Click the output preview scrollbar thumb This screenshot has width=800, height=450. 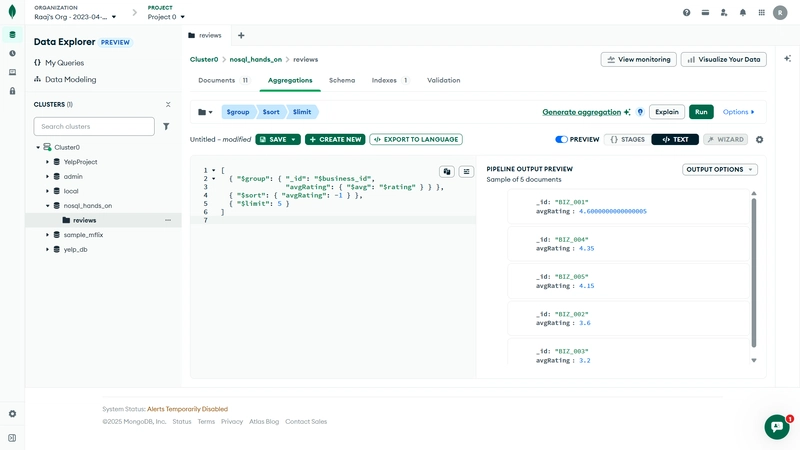(754, 272)
